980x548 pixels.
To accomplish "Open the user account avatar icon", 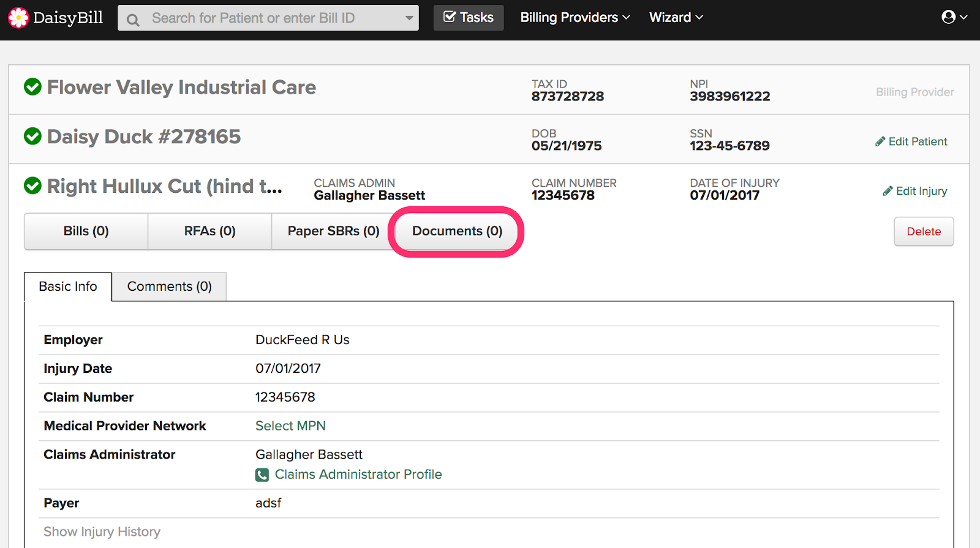I will 948,17.
